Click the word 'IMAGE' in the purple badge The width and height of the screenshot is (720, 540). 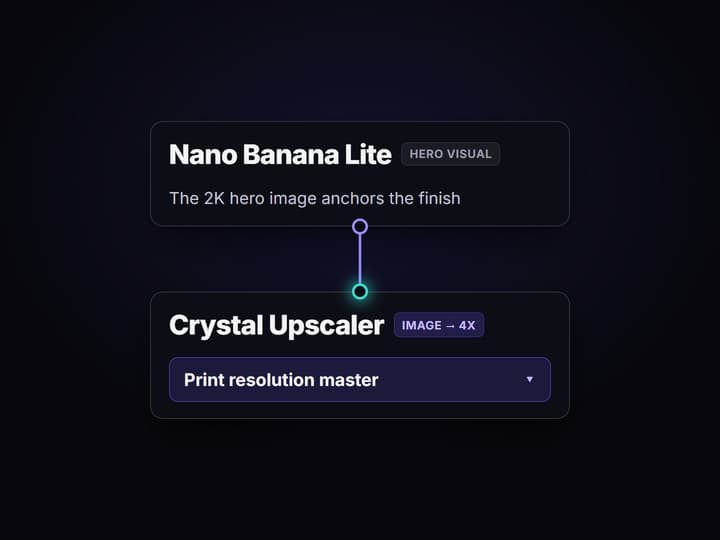tap(422, 326)
